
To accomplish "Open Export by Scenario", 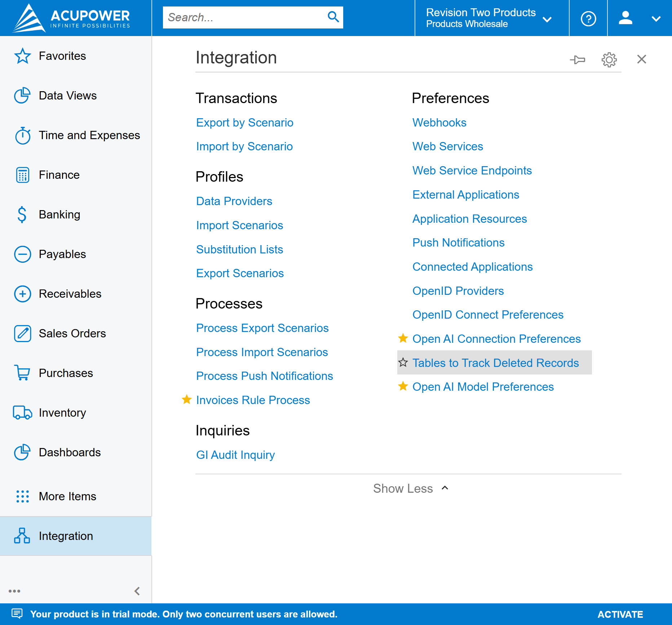I will [245, 123].
